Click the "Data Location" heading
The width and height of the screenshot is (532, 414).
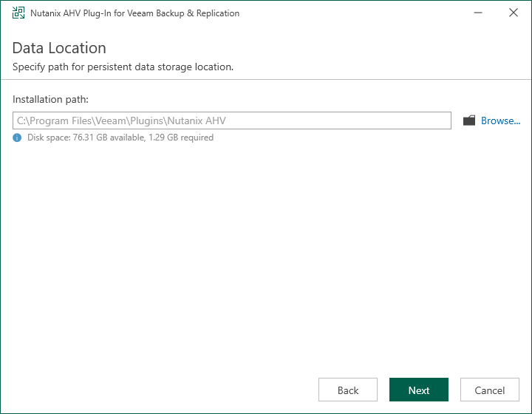click(x=59, y=48)
